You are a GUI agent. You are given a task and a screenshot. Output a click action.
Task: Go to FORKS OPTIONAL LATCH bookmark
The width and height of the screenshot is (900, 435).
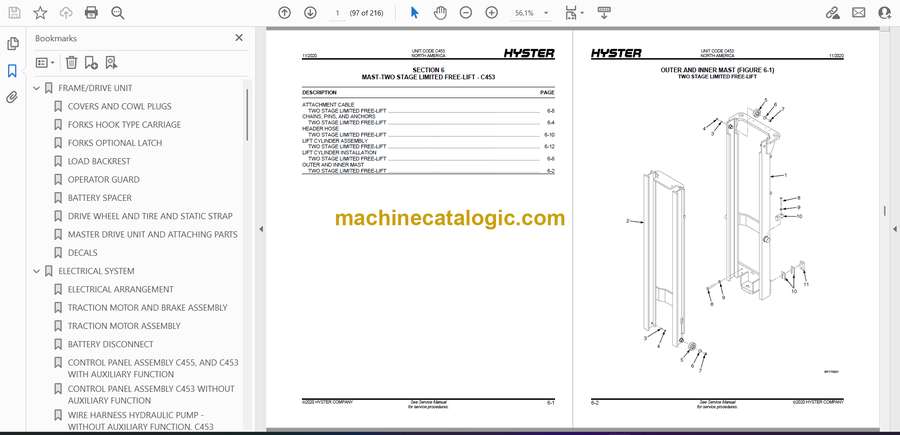pos(115,143)
